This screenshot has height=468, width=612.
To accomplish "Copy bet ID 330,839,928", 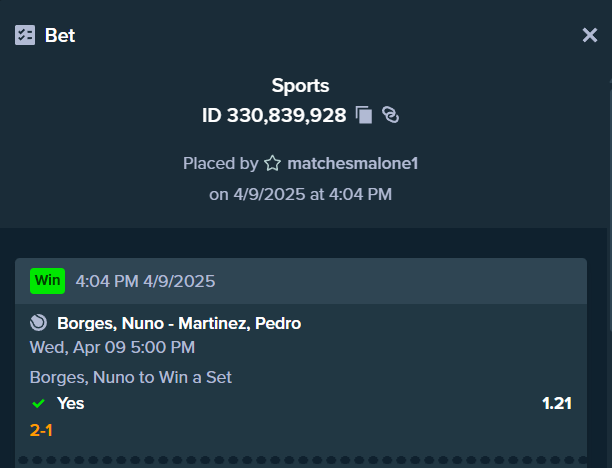I will (364, 115).
